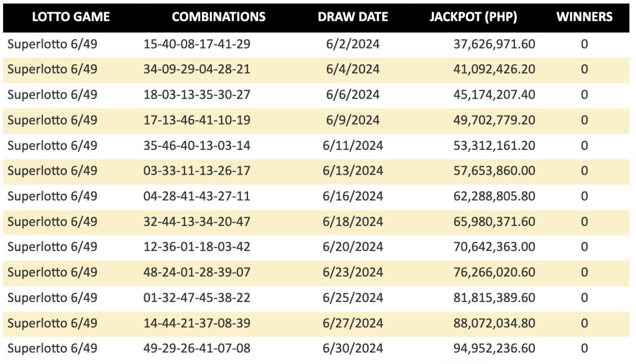The image size is (636, 364).
Task: Click winners count for 6/2/2024 draw
Action: (585, 44)
